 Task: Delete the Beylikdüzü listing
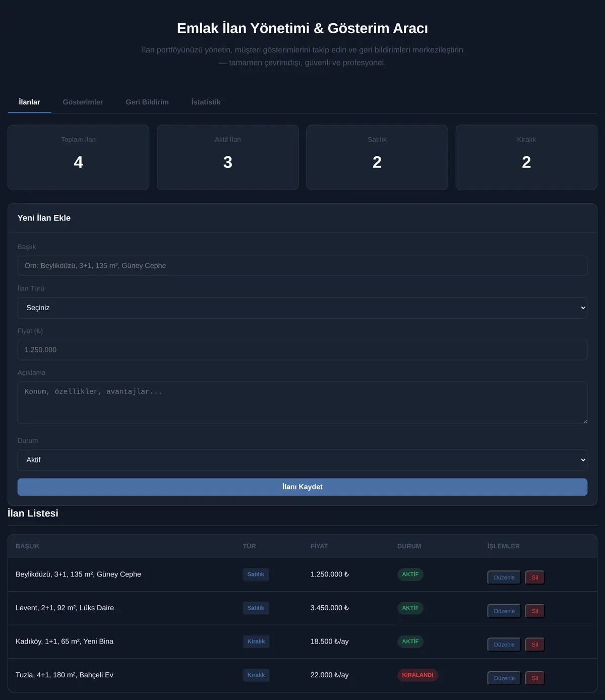tap(535, 577)
